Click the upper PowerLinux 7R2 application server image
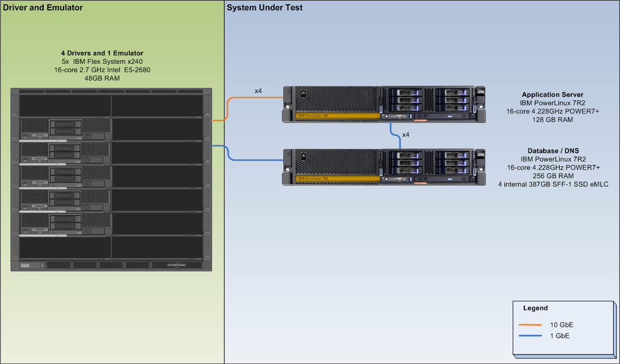This screenshot has width=620, height=364. coord(382,105)
